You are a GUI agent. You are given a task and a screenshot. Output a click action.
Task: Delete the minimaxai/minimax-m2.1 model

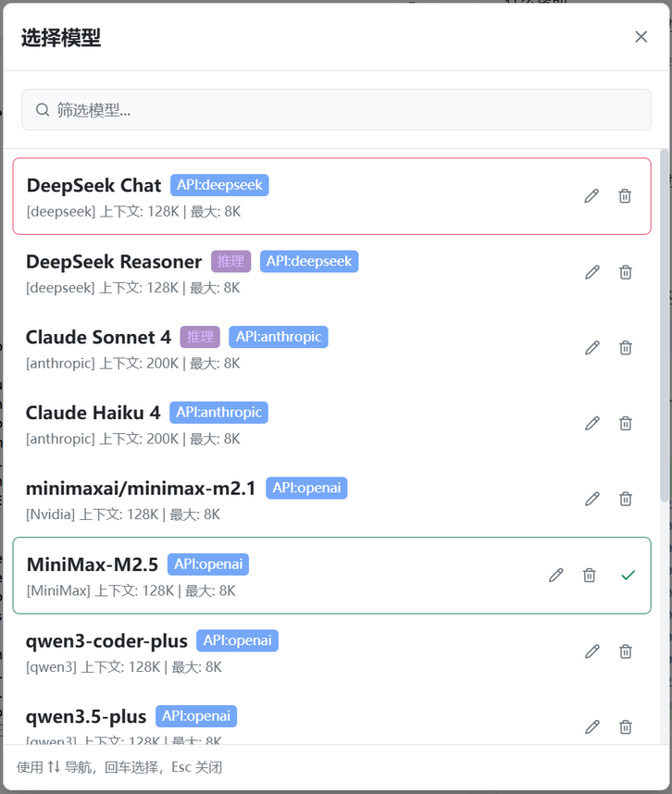(x=626, y=499)
